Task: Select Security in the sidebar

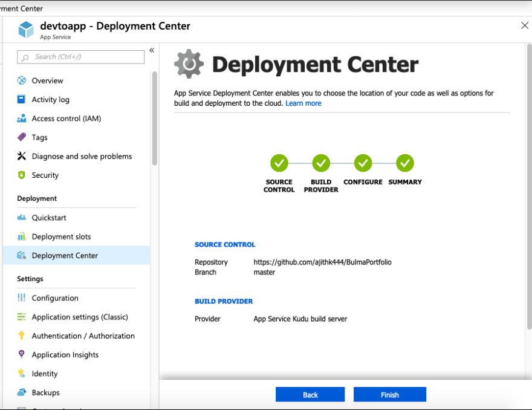Action: pyautogui.click(x=76, y=175)
